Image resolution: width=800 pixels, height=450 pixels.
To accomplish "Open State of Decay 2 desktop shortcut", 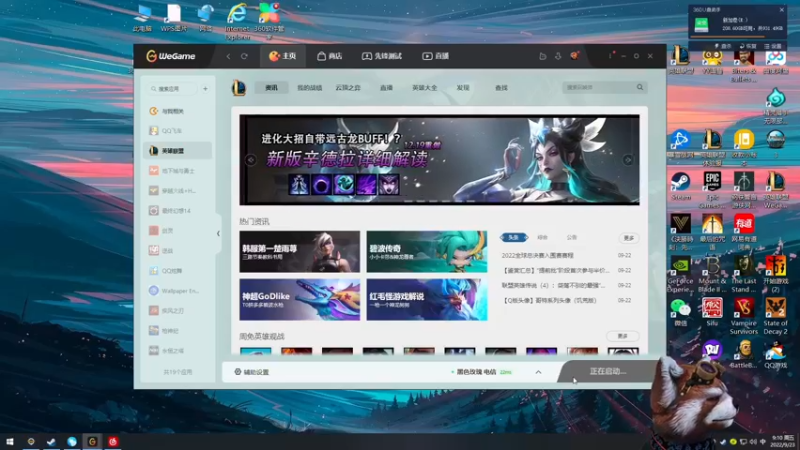I will pos(775,316).
